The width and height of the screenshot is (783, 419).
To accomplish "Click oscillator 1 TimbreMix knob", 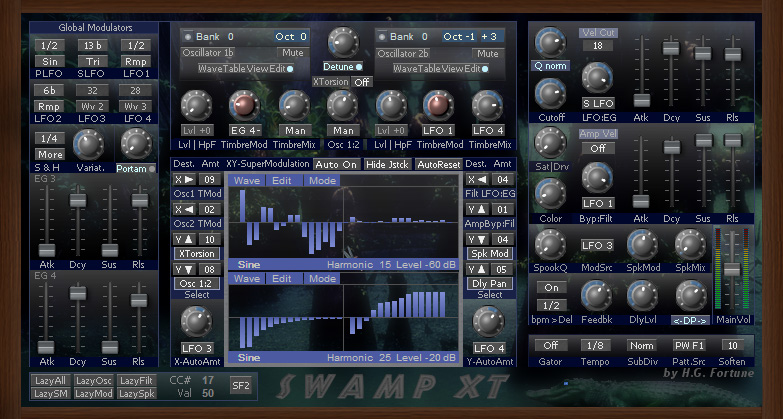I will (x=294, y=106).
